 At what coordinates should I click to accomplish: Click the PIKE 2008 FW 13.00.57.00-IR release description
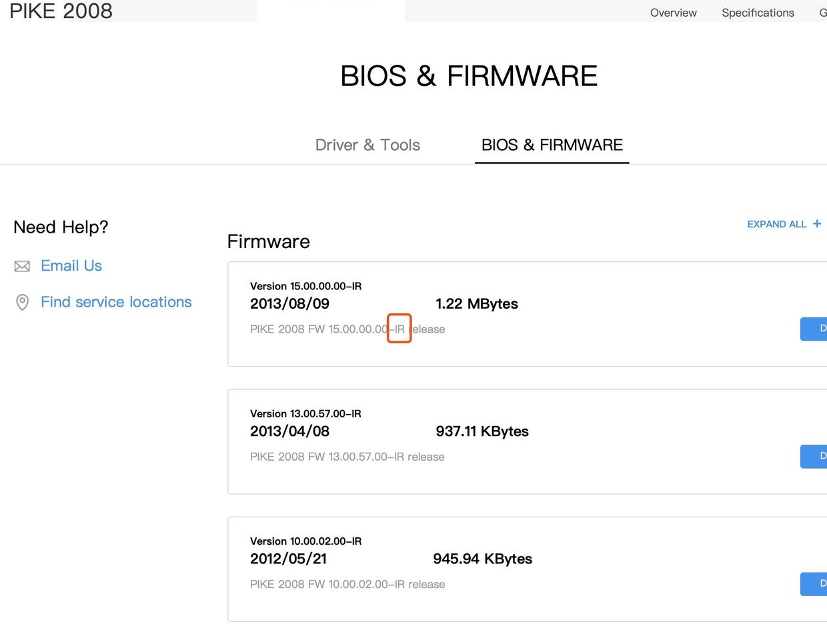(x=347, y=457)
